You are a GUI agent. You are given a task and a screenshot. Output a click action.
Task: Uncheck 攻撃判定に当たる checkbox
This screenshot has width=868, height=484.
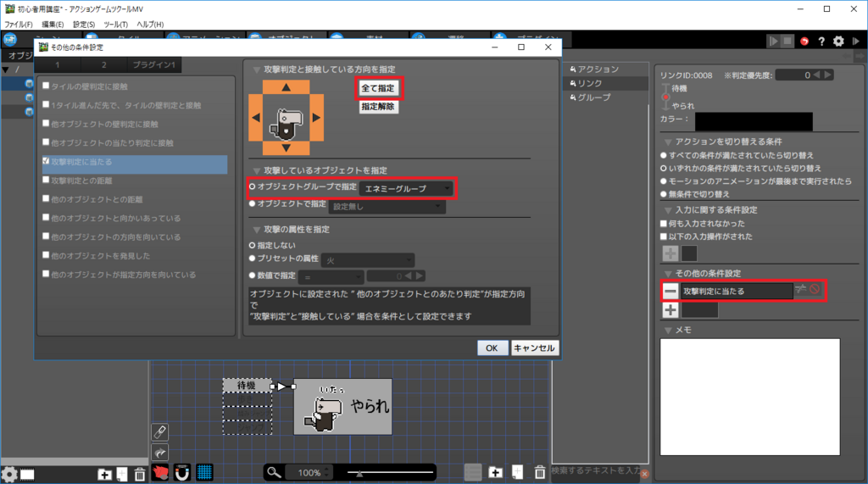tap(46, 161)
